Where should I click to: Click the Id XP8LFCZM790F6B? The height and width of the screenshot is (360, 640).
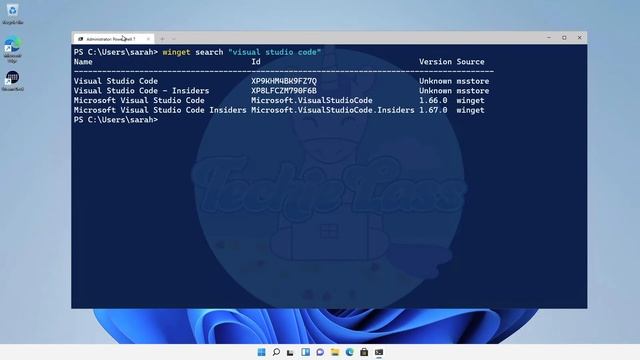pyautogui.click(x=284, y=91)
